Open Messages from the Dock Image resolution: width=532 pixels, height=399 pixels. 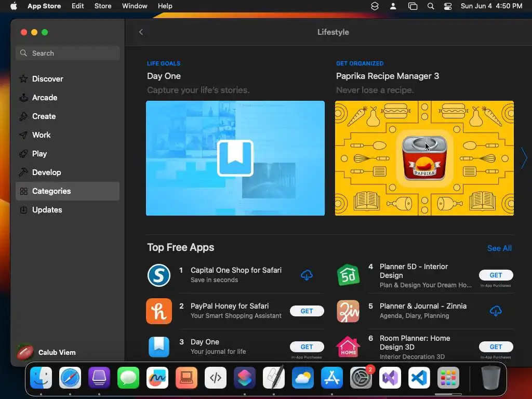[128, 378]
